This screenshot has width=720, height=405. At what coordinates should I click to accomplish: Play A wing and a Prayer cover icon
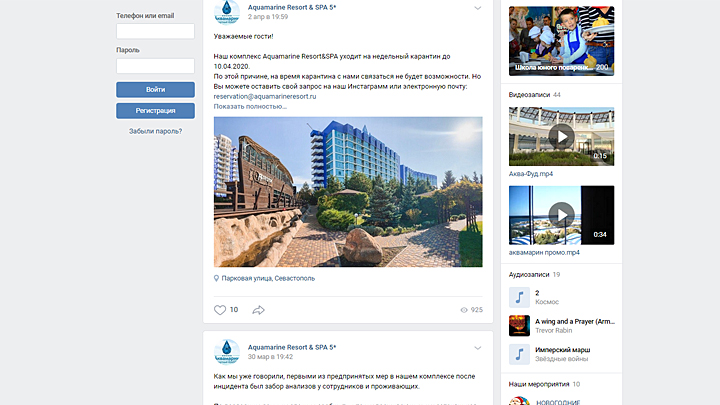(x=519, y=326)
